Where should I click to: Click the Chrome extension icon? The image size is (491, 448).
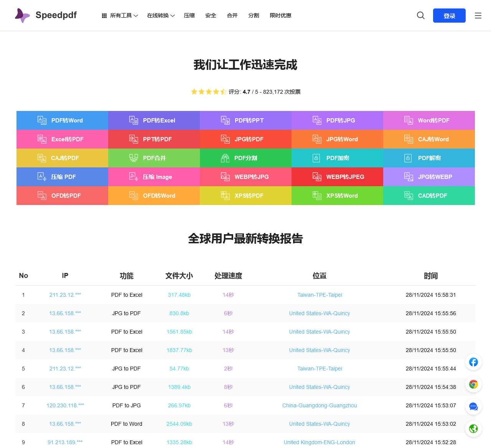click(x=474, y=384)
